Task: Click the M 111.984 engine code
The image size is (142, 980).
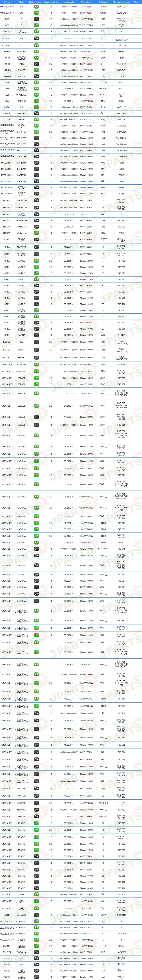Action: coord(121,132)
